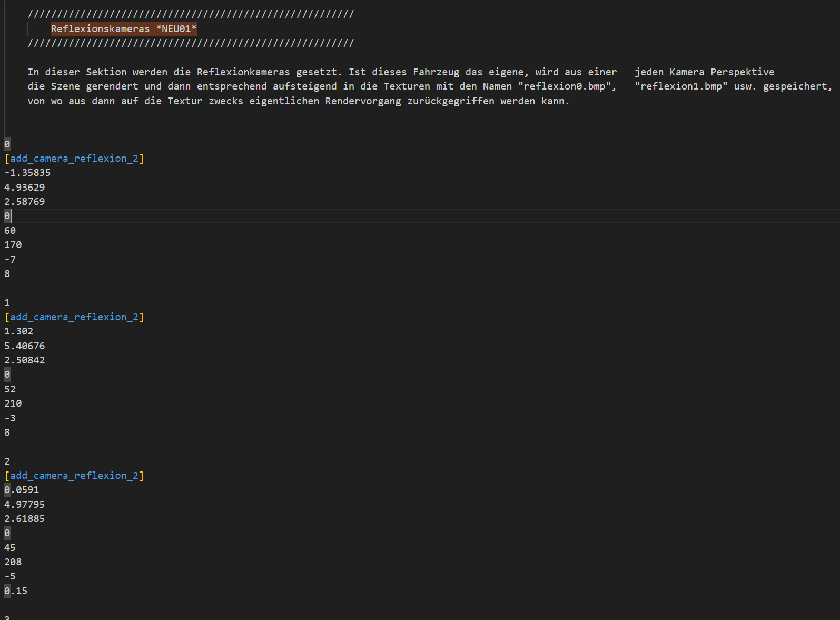This screenshot has width=840, height=620.
Task: Select the line with value 170
Action: pos(13,245)
